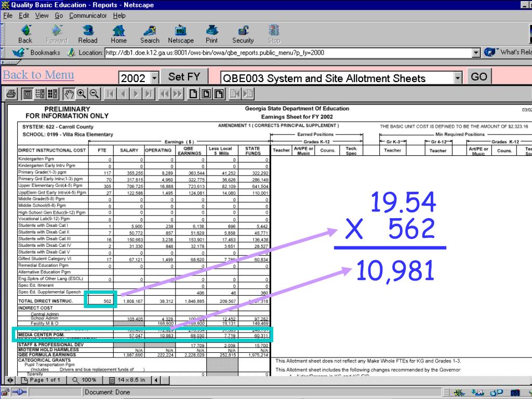
Task: Open Navigator from the component bar
Action: pos(459,393)
